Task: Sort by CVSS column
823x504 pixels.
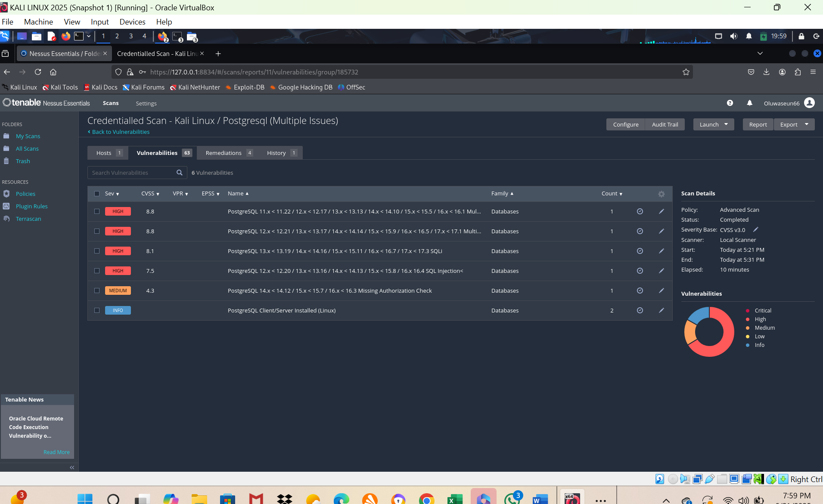Action: point(150,194)
